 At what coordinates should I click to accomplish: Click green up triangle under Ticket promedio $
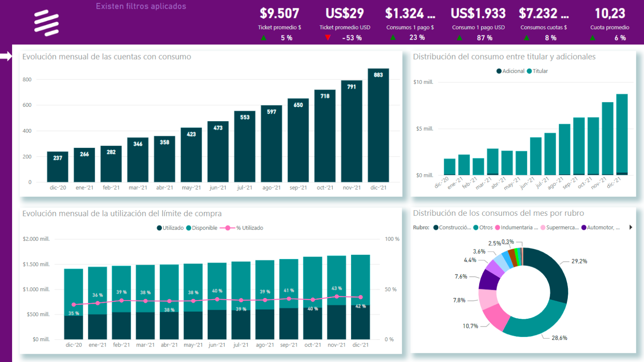coord(263,38)
